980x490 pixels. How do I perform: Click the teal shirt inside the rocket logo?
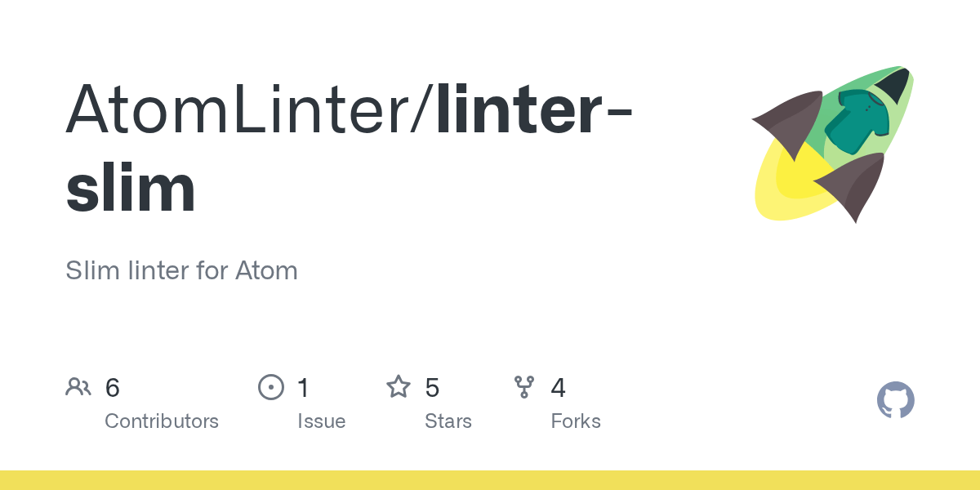pyautogui.click(x=857, y=124)
